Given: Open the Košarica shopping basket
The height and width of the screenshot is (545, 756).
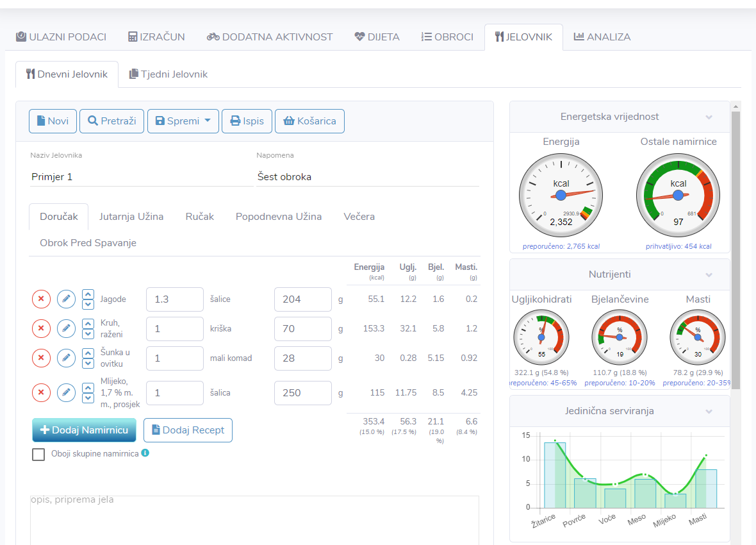Looking at the screenshot, I should (x=309, y=121).
